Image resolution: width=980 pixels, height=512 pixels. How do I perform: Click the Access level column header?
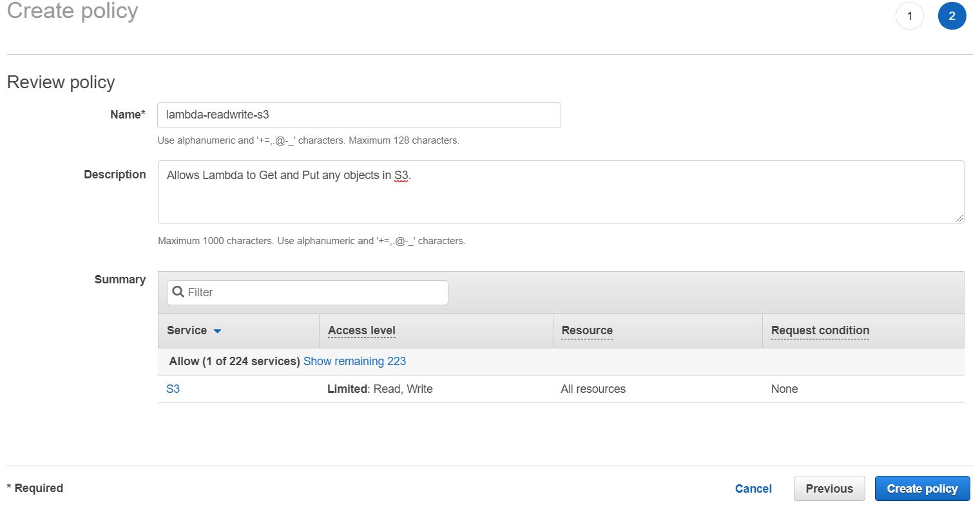tap(361, 330)
